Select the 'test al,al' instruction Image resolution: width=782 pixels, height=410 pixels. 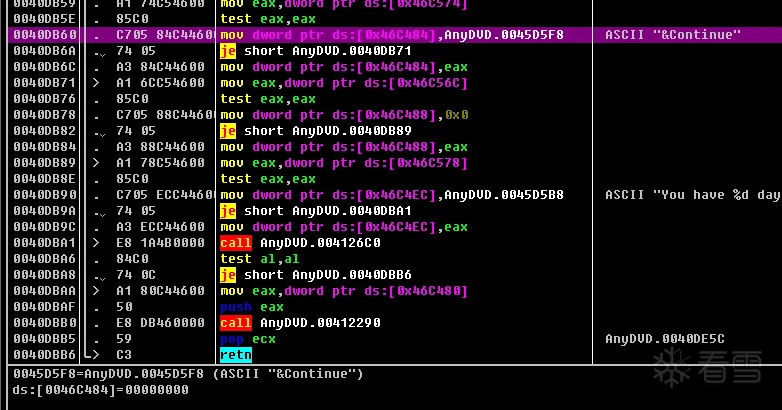point(260,258)
